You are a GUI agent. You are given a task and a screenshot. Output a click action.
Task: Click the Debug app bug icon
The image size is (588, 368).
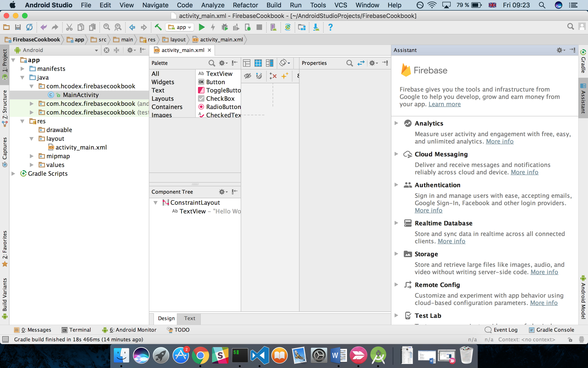point(224,27)
